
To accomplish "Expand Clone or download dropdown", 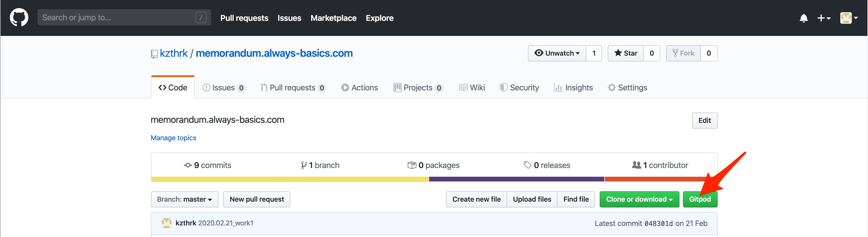I will pos(639,199).
